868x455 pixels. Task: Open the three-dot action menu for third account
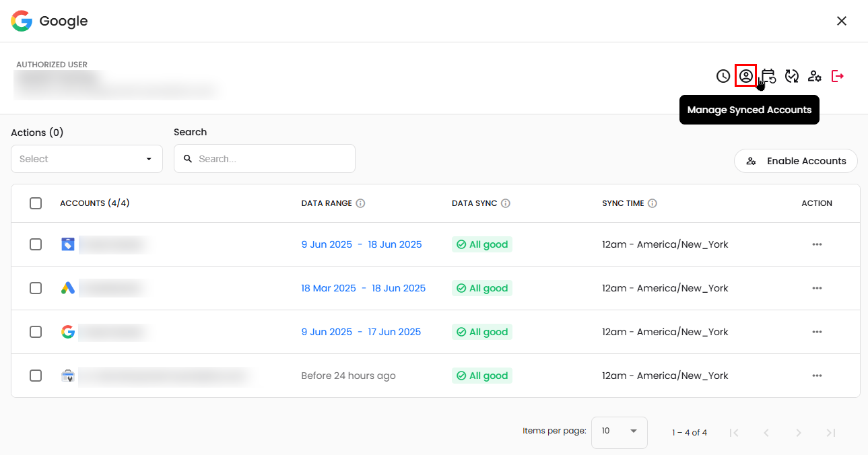817,332
